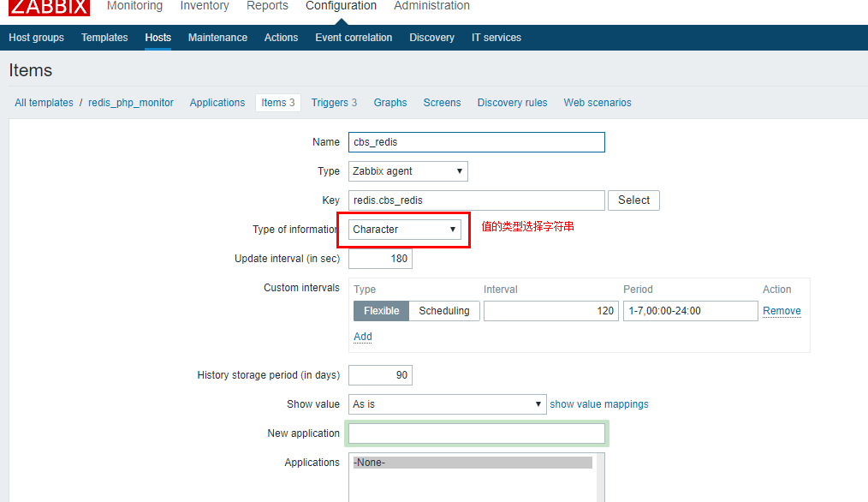The height and width of the screenshot is (502, 868).
Task: Open the Configuration menu
Action: click(341, 5)
